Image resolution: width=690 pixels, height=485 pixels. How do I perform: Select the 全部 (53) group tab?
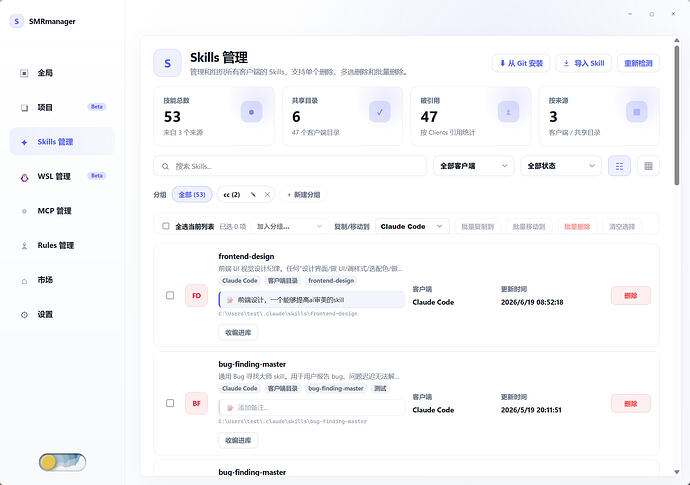click(192, 195)
